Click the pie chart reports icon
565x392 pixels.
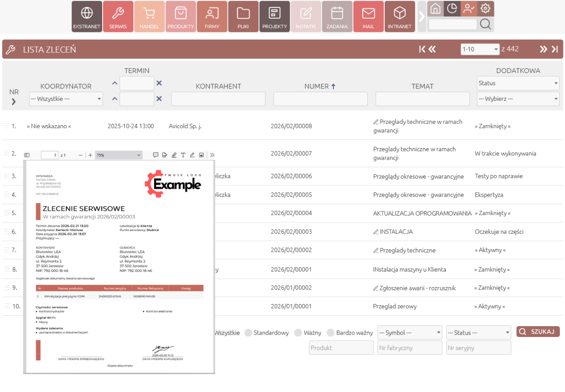(452, 8)
